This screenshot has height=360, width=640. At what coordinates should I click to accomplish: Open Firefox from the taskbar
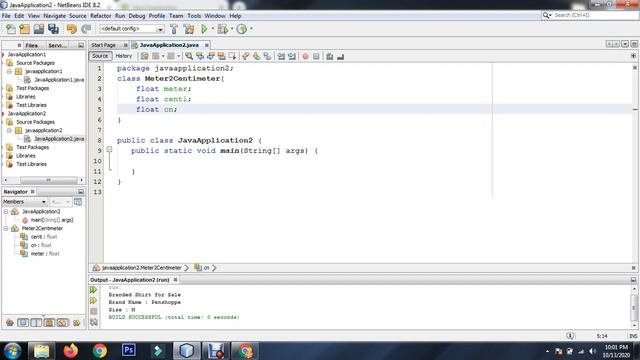click(x=71, y=351)
